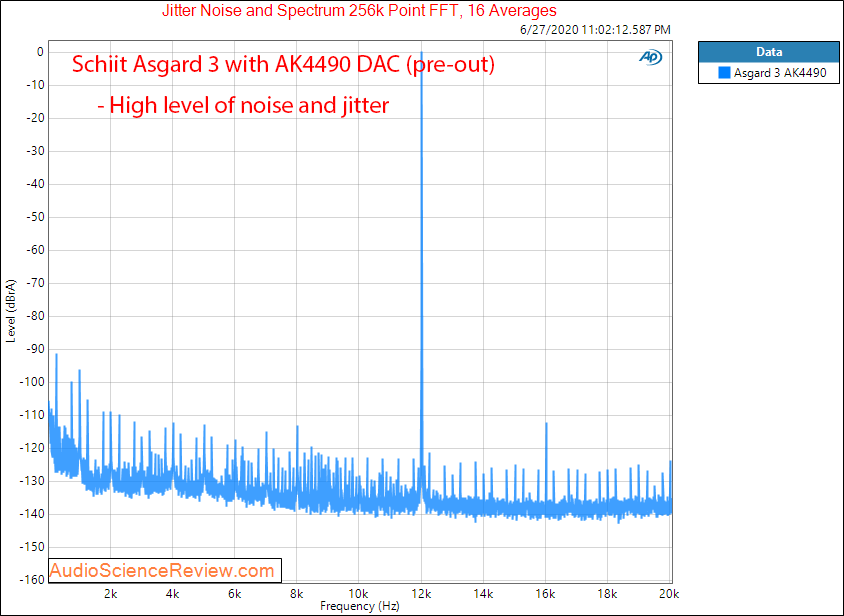
Task: Click the -130 level tick label
Action: point(31,481)
